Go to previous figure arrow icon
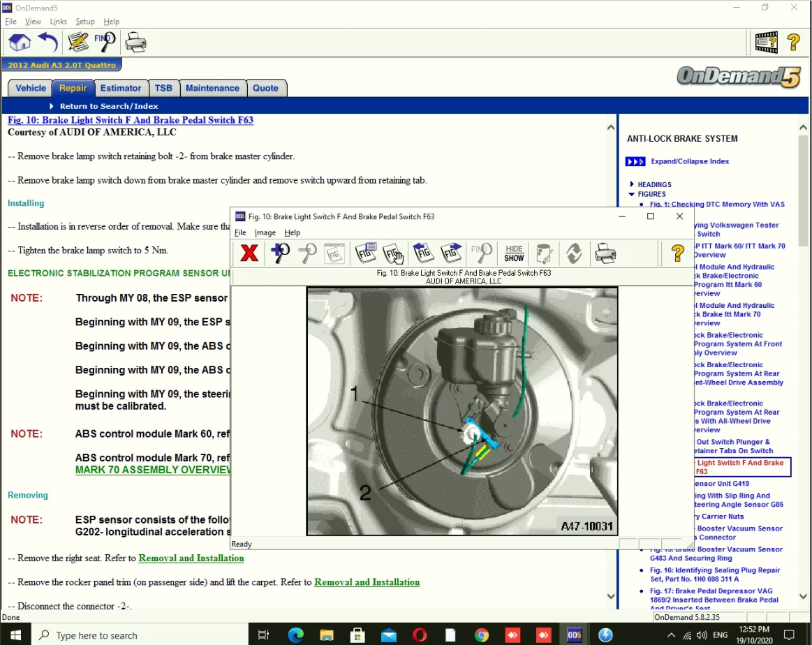 [x=424, y=253]
